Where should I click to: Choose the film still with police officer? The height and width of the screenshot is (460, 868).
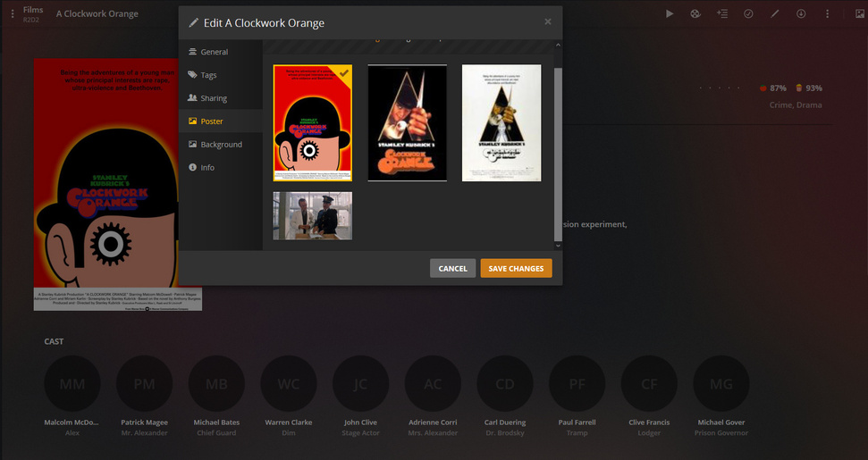click(x=312, y=215)
